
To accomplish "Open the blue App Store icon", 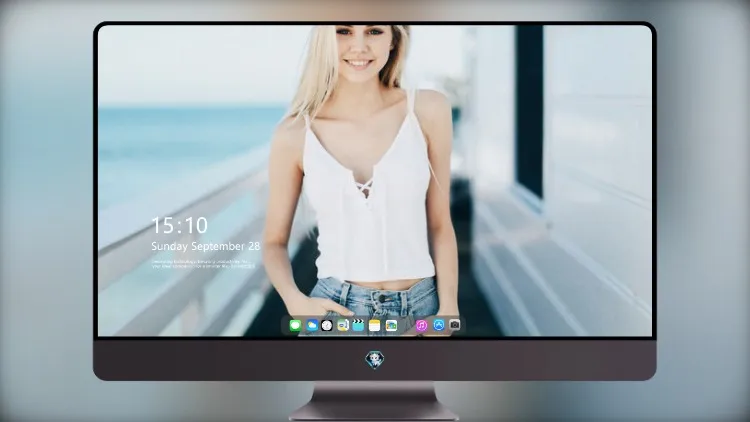I will point(439,325).
